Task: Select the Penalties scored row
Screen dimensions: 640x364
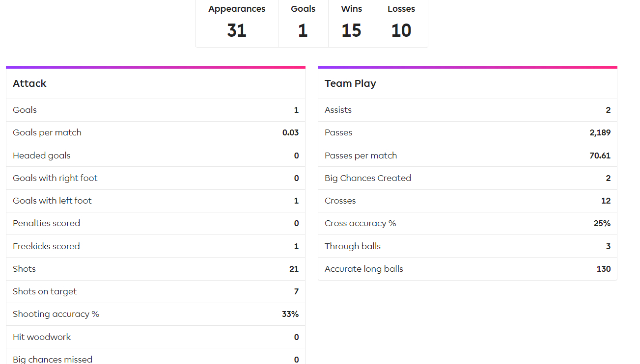Action: tap(156, 223)
